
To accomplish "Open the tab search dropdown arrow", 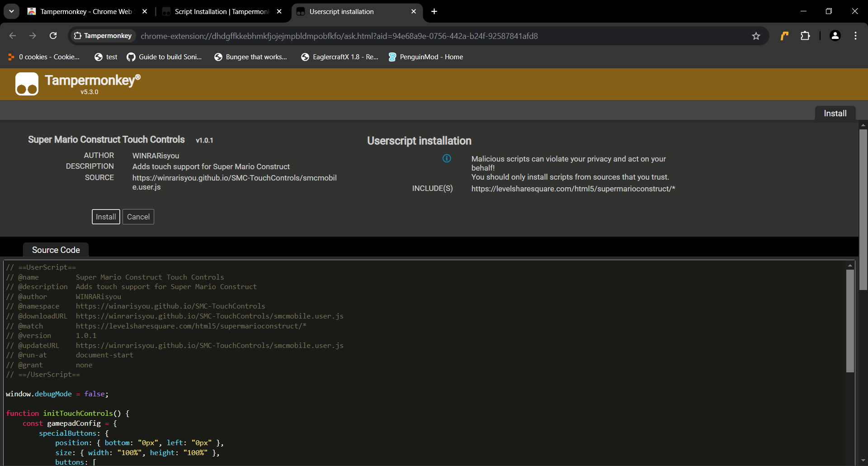I will pyautogui.click(x=11, y=11).
